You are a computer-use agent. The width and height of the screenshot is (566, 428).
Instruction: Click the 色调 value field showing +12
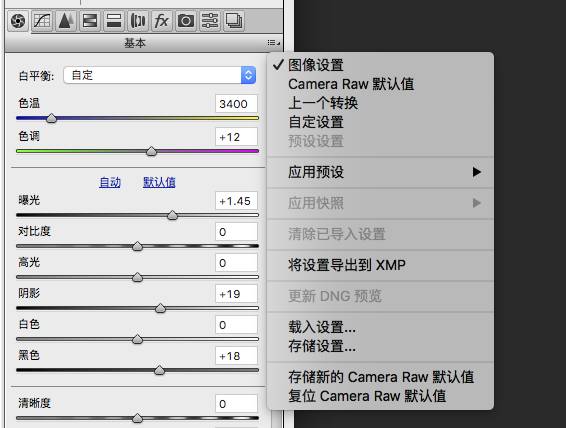tap(236, 137)
